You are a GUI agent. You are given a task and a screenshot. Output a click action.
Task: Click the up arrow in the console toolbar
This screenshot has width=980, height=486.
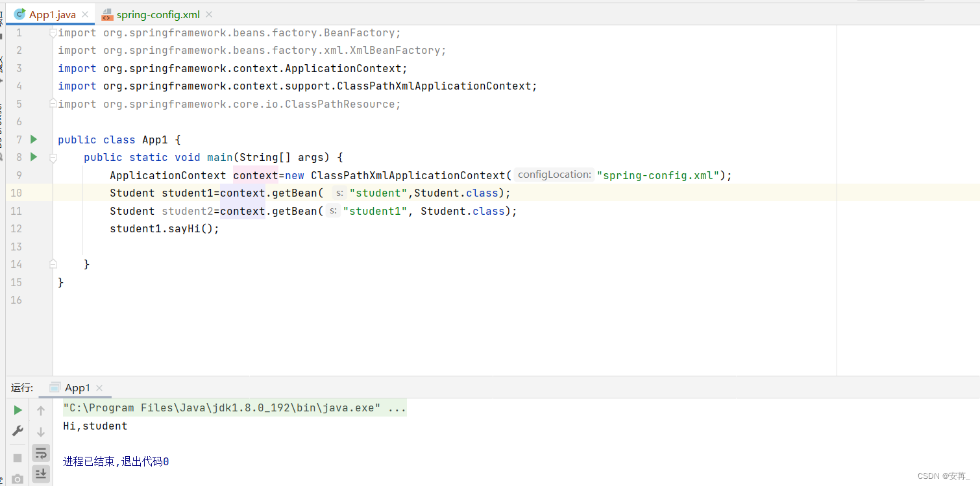[41, 410]
